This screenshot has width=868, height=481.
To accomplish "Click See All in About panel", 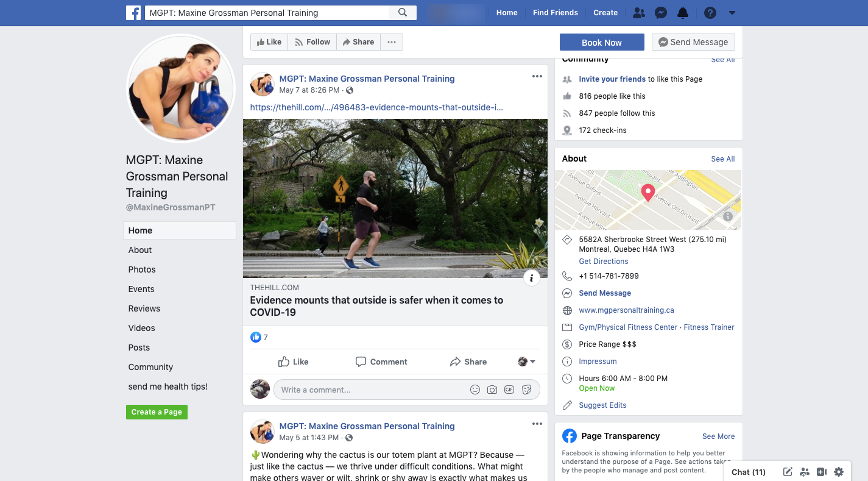I will (723, 159).
